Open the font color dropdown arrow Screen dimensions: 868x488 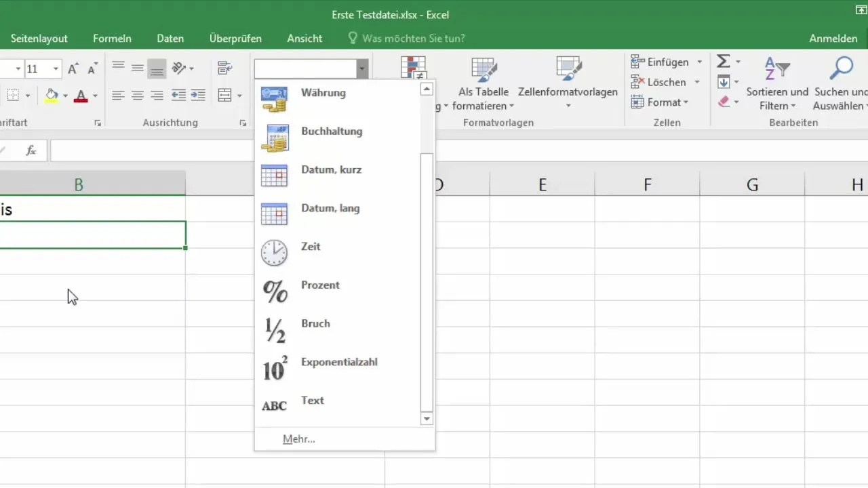(95, 96)
